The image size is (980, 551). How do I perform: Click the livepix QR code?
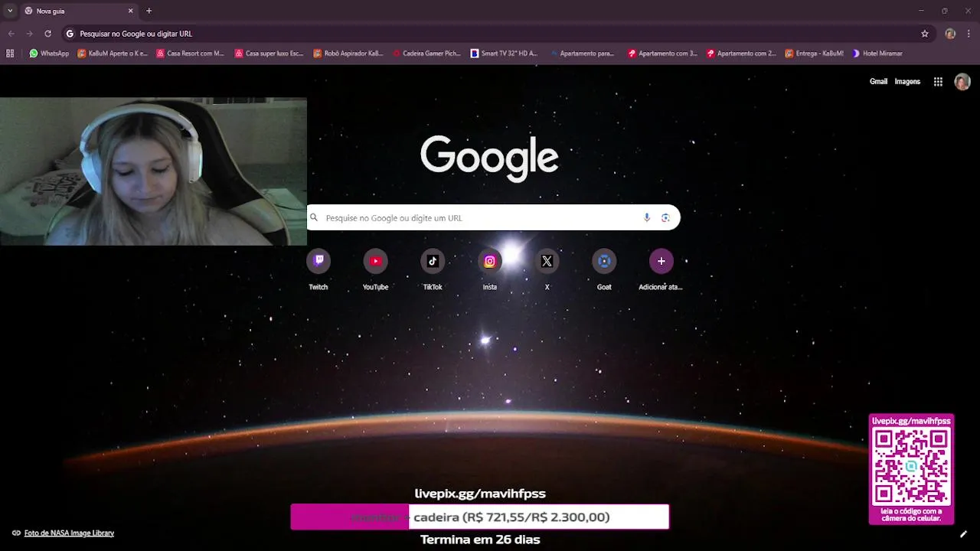pos(911,466)
